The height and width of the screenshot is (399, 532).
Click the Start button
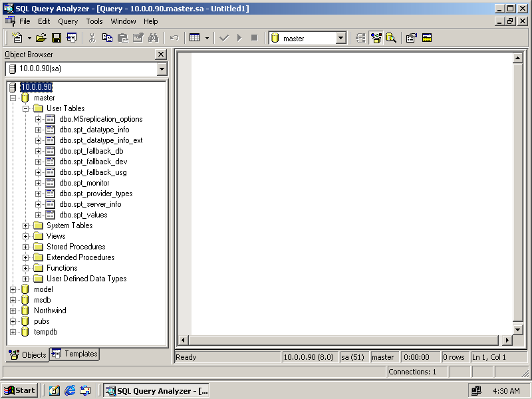coord(19,390)
